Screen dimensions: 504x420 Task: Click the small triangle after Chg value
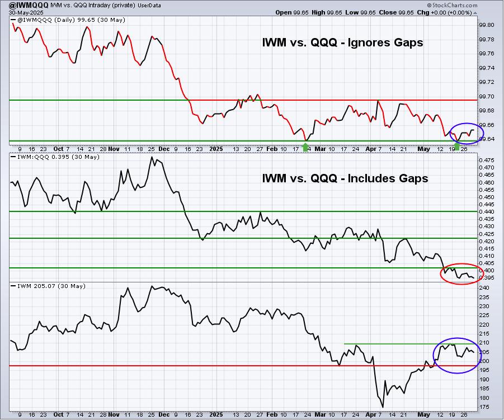[x=475, y=13]
